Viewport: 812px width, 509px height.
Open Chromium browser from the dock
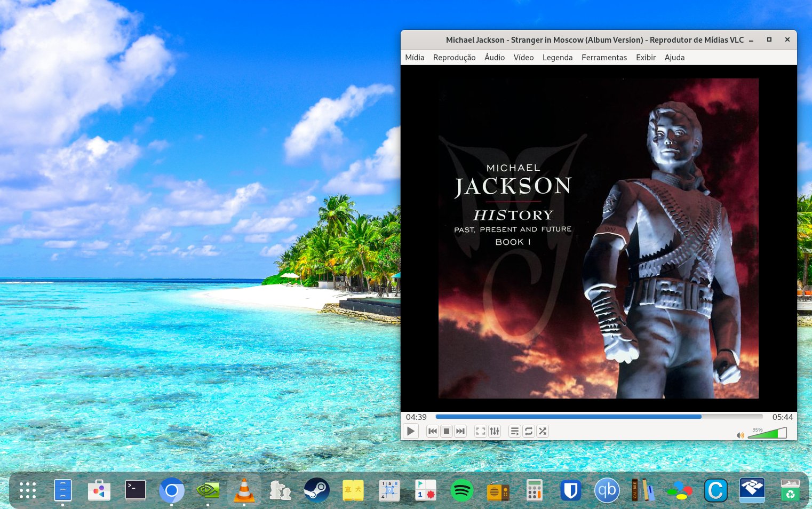172,490
